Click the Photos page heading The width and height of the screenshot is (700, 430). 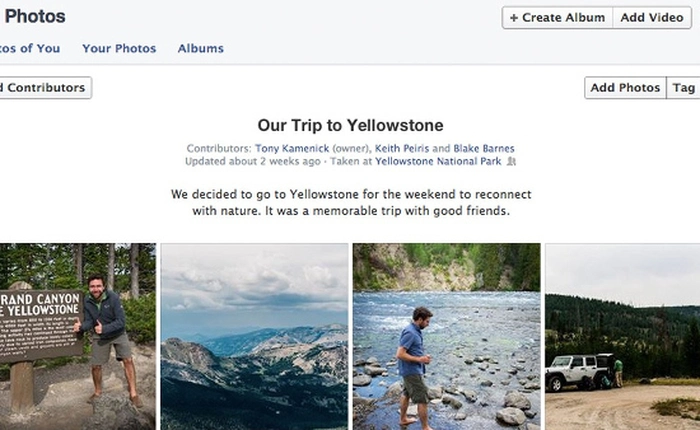pos(35,16)
